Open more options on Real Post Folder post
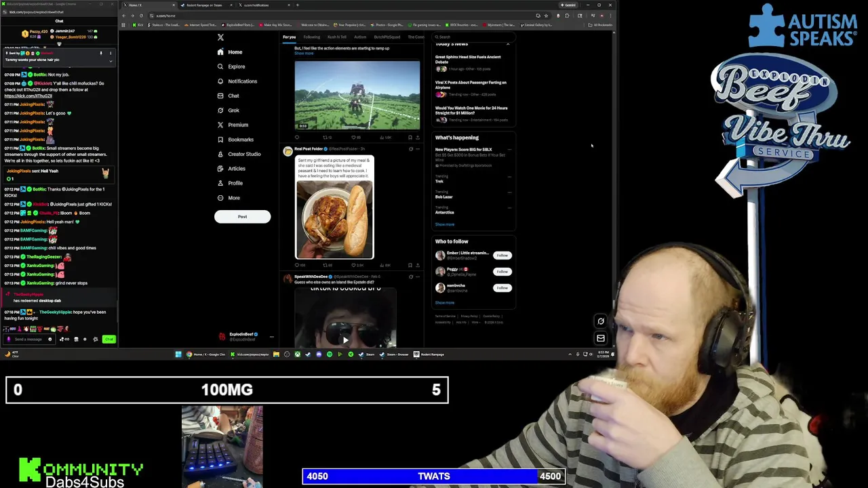The width and height of the screenshot is (868, 488). tap(418, 148)
